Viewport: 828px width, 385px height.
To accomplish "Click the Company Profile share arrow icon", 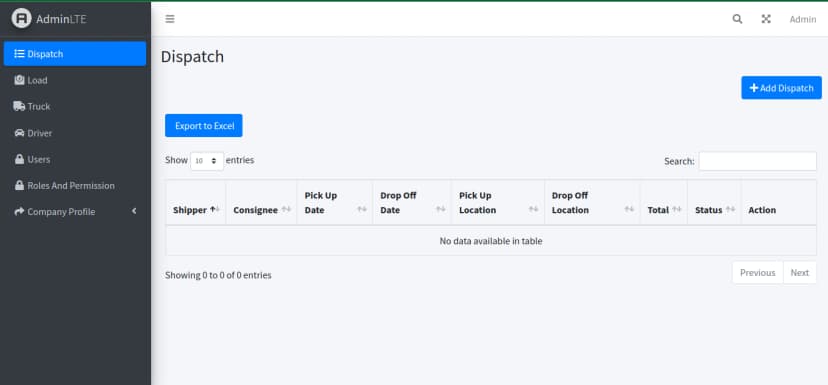I will click(20, 212).
